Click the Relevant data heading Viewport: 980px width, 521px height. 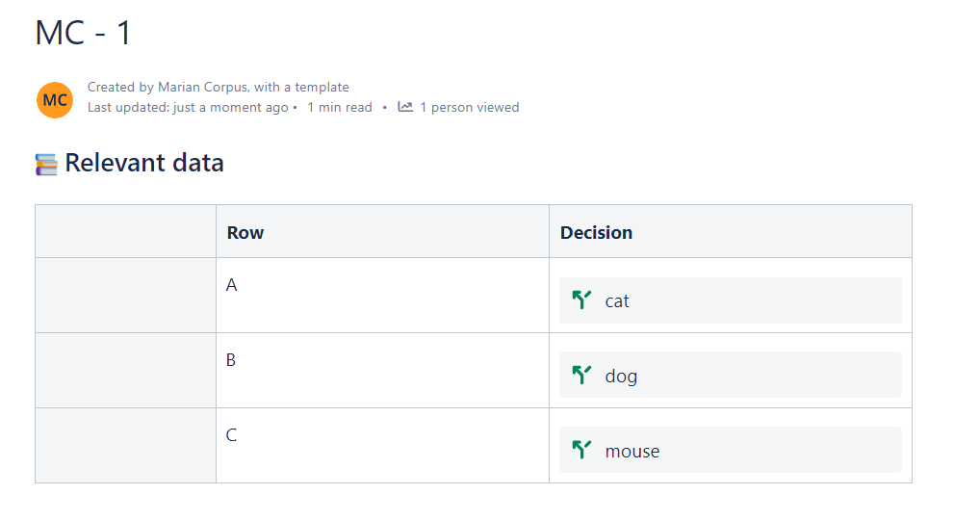pyautogui.click(x=144, y=163)
